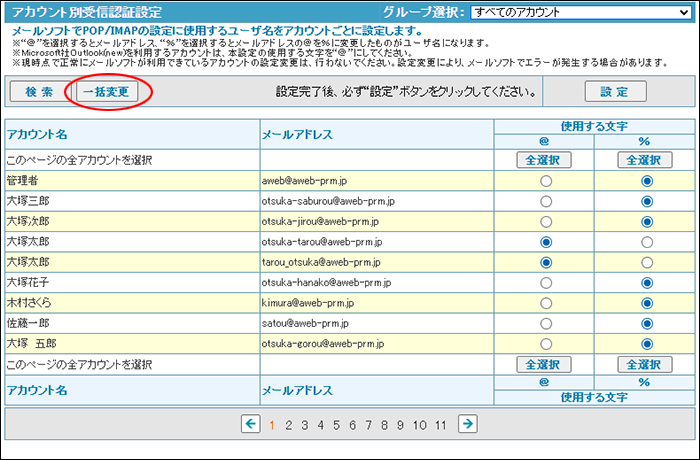Go to page 2
Image resolution: width=700 pixels, height=460 pixels.
[x=289, y=425]
